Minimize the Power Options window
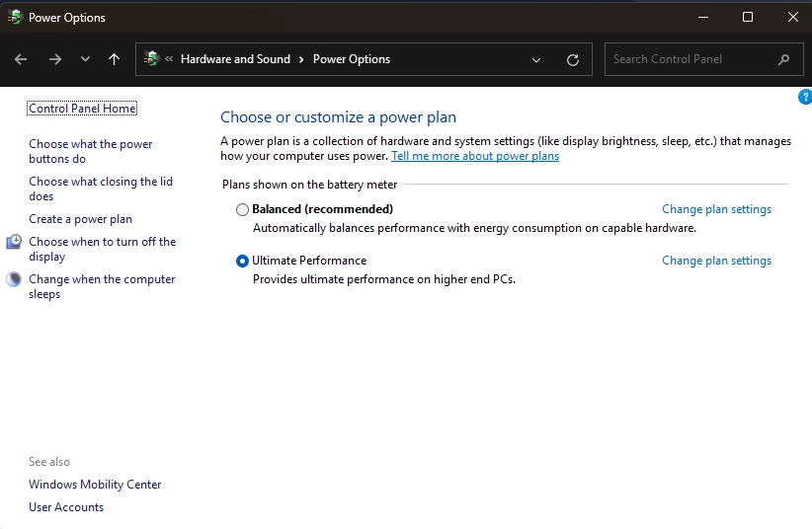Screen dimensions: 812x529 coord(703,17)
